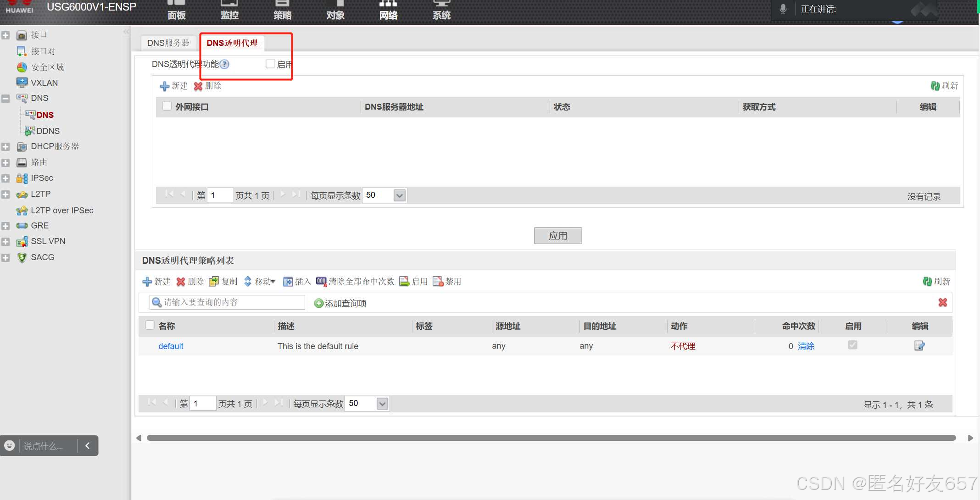Click the help icon beside DNS透明代理功能

tap(224, 64)
